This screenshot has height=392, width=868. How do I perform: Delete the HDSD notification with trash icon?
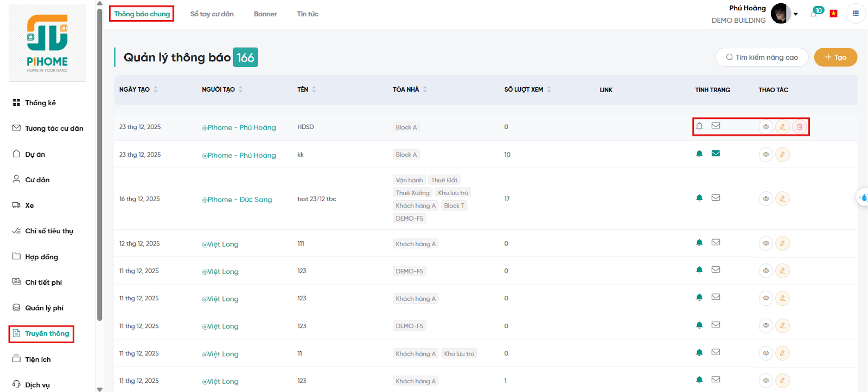pos(799,127)
